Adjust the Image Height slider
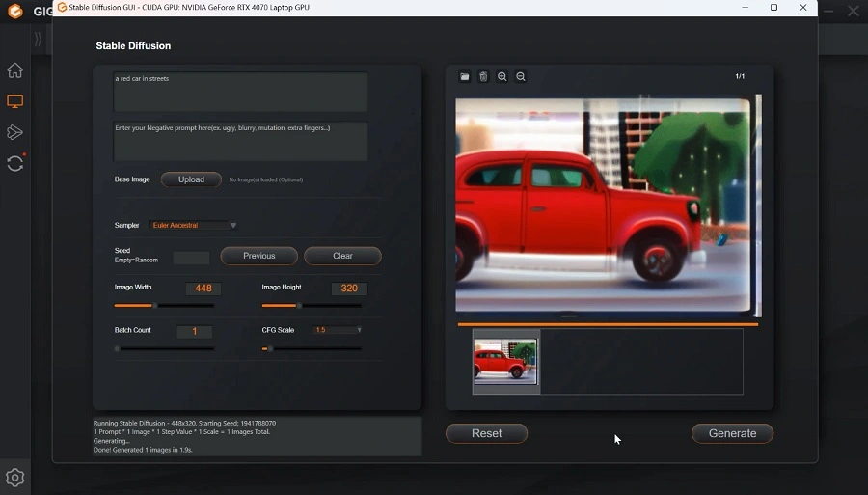868x495 pixels. click(x=312, y=306)
